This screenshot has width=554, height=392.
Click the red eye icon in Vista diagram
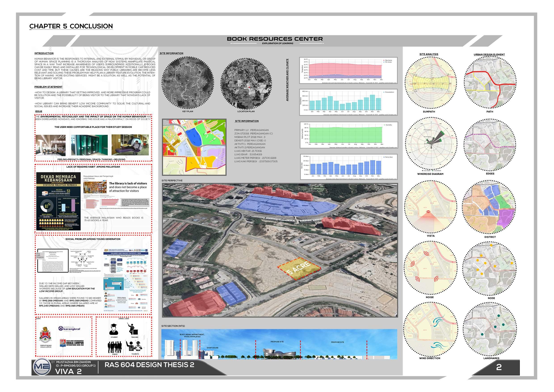(x=428, y=212)
